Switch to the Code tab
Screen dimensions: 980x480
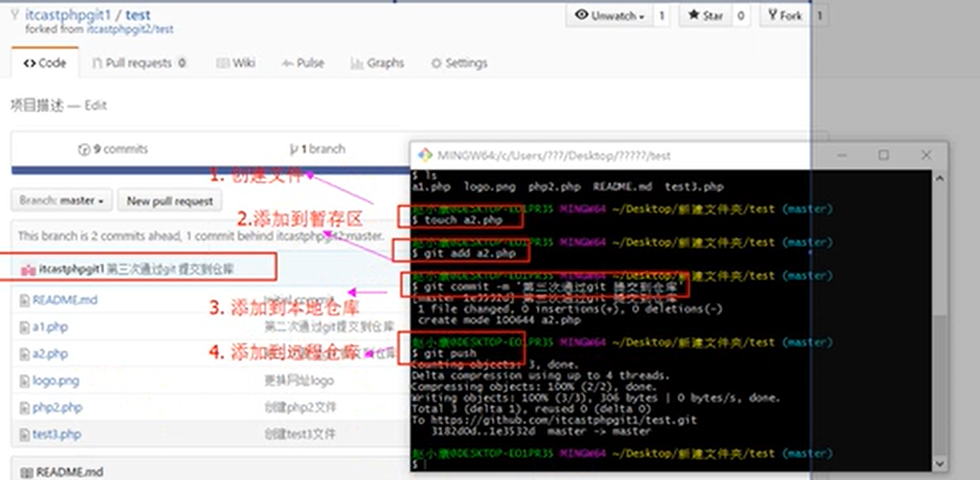click(x=45, y=63)
